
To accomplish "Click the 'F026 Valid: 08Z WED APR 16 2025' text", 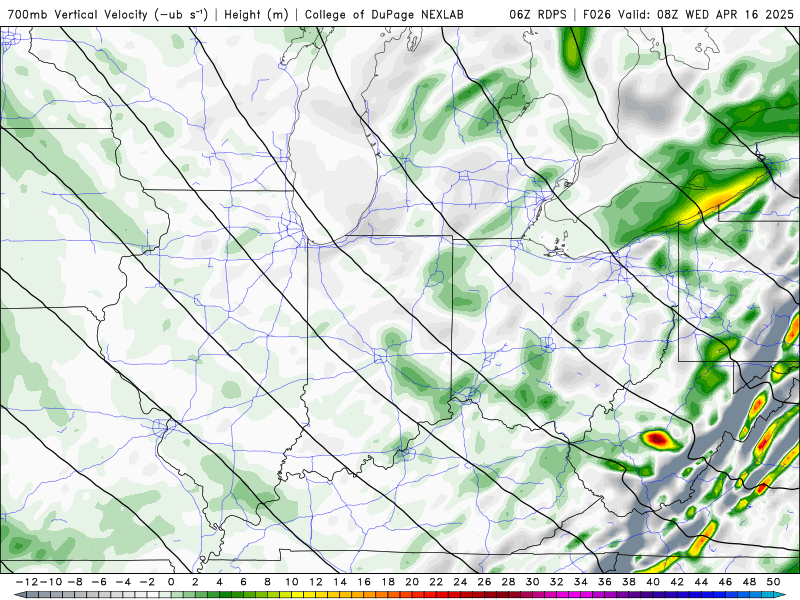I will coord(688,14).
